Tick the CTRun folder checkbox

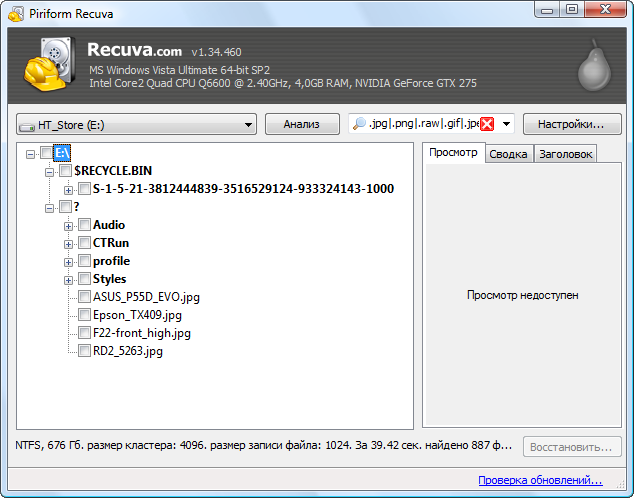pyautogui.click(x=84, y=243)
